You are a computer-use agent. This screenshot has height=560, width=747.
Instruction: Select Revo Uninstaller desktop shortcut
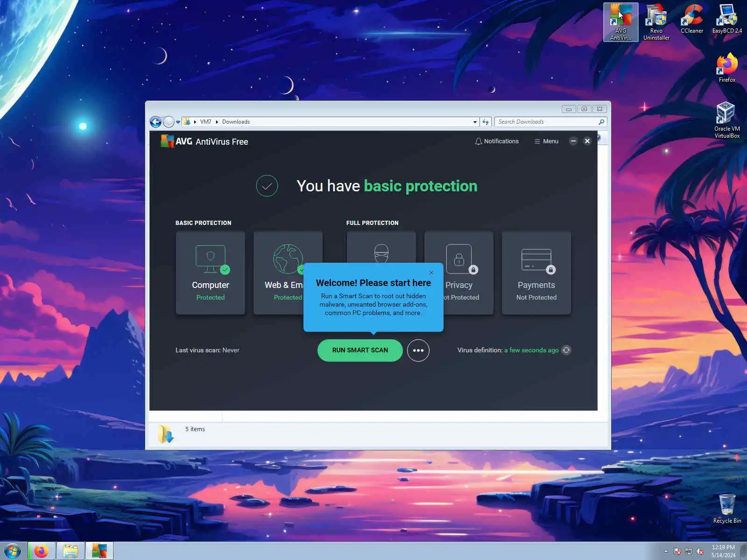(x=656, y=22)
